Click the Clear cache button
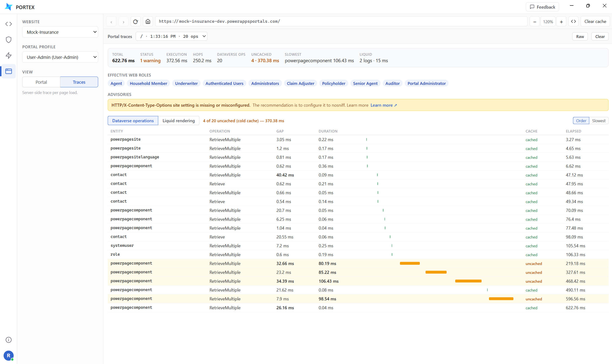The image size is (612, 364). pyautogui.click(x=595, y=22)
